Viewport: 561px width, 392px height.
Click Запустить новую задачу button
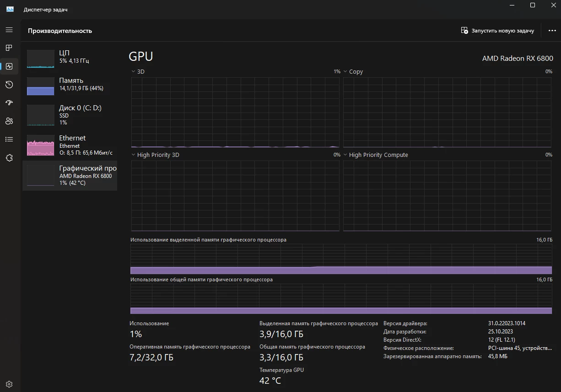497,31
